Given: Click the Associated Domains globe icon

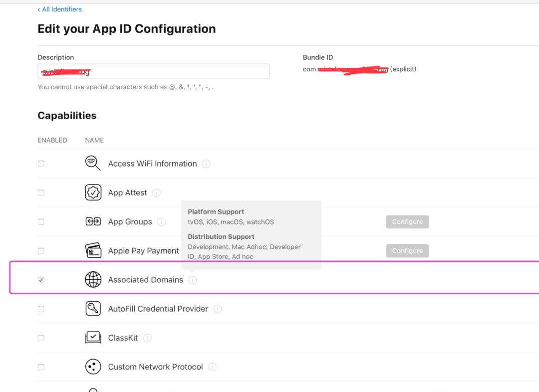Looking at the screenshot, I should tap(93, 280).
